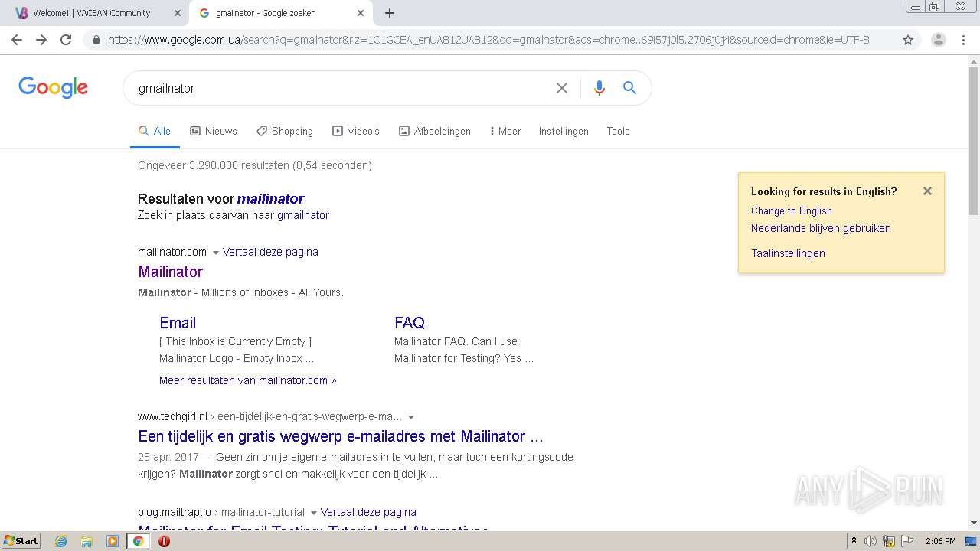
Task: View site info via the padlock icon
Action: 96,40
